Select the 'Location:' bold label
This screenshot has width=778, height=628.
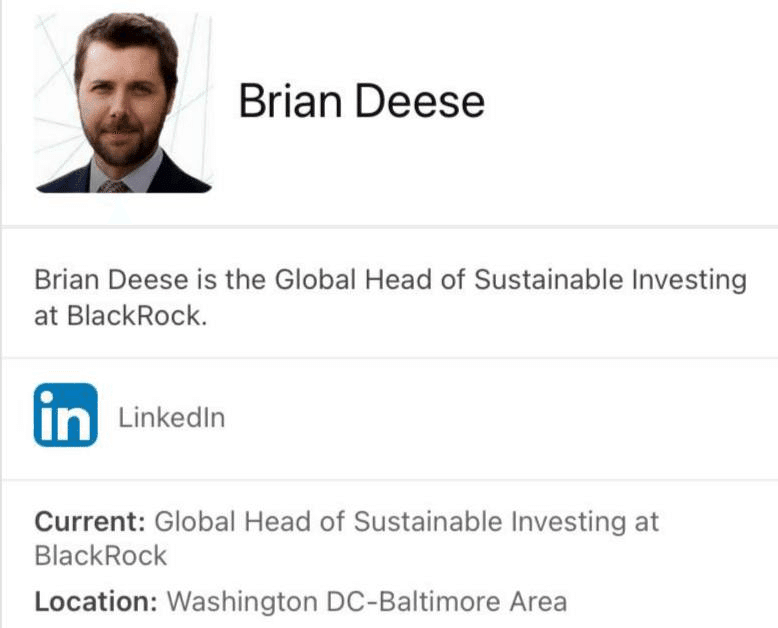pos(96,602)
